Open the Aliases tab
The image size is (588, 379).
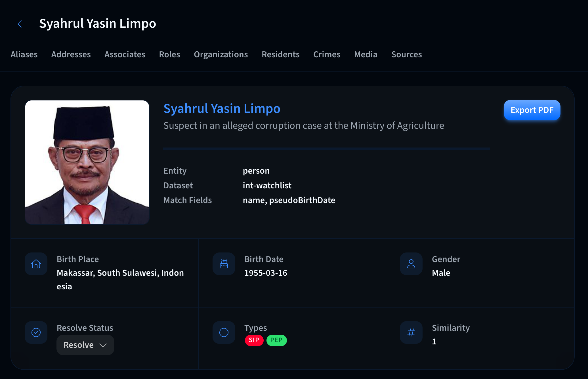pyautogui.click(x=24, y=54)
